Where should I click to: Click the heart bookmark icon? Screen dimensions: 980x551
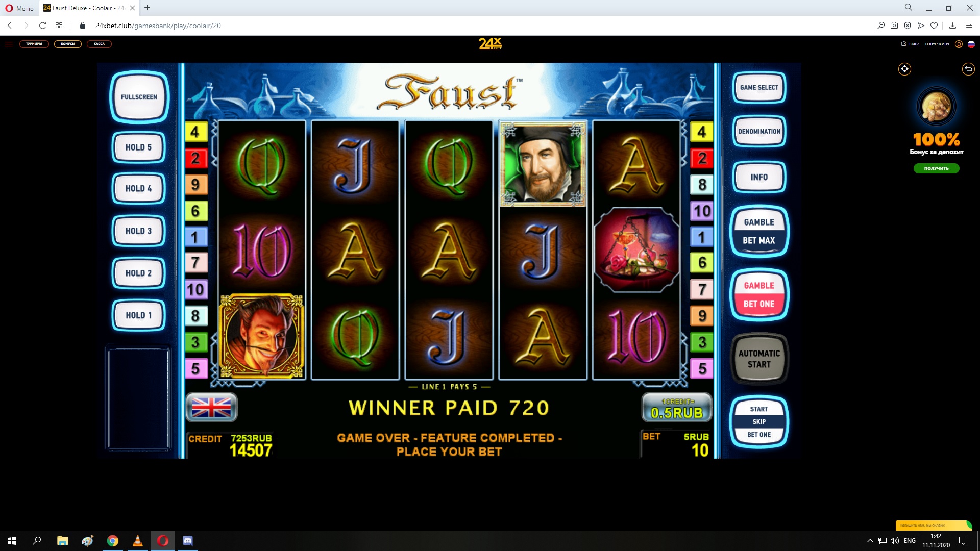pyautogui.click(x=934, y=26)
